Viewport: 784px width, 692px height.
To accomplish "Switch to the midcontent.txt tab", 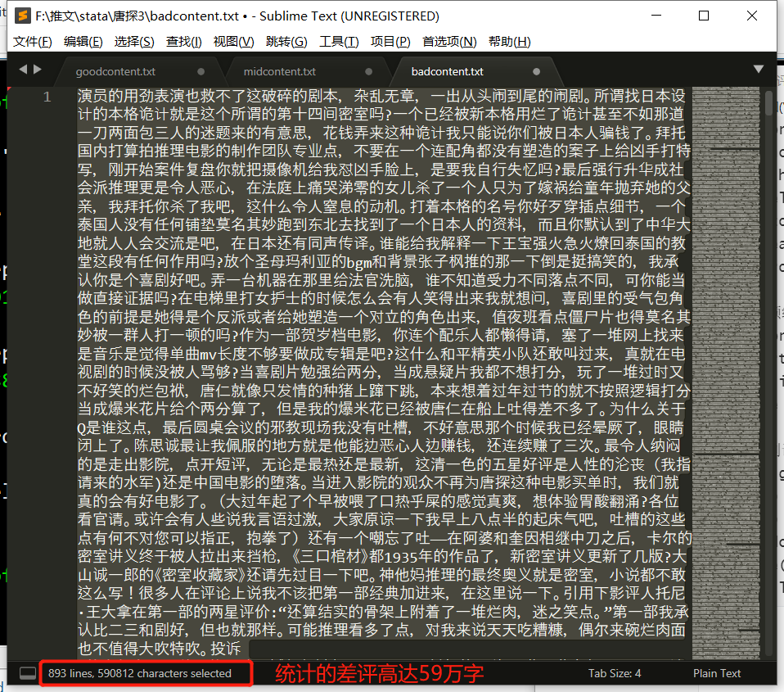I will point(280,71).
